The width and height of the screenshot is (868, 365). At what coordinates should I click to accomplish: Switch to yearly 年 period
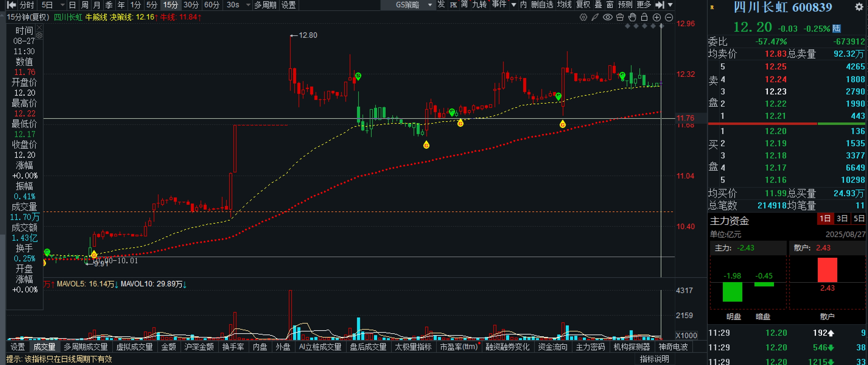(121, 5)
